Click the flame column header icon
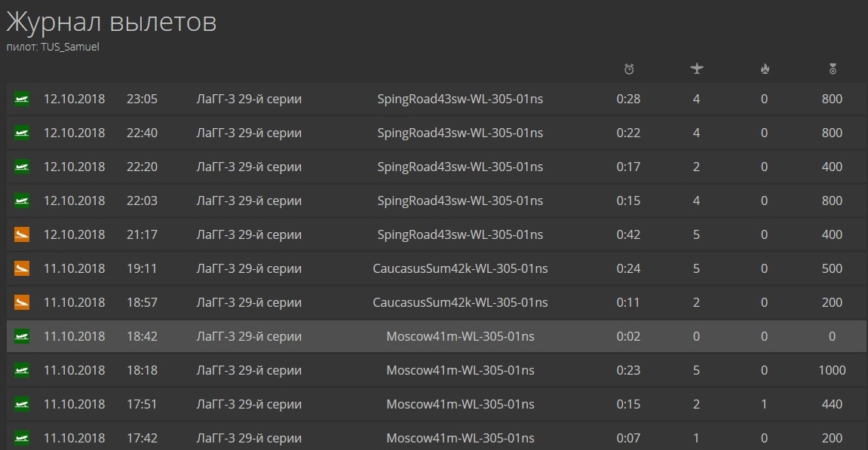The height and width of the screenshot is (450, 868). (x=765, y=69)
